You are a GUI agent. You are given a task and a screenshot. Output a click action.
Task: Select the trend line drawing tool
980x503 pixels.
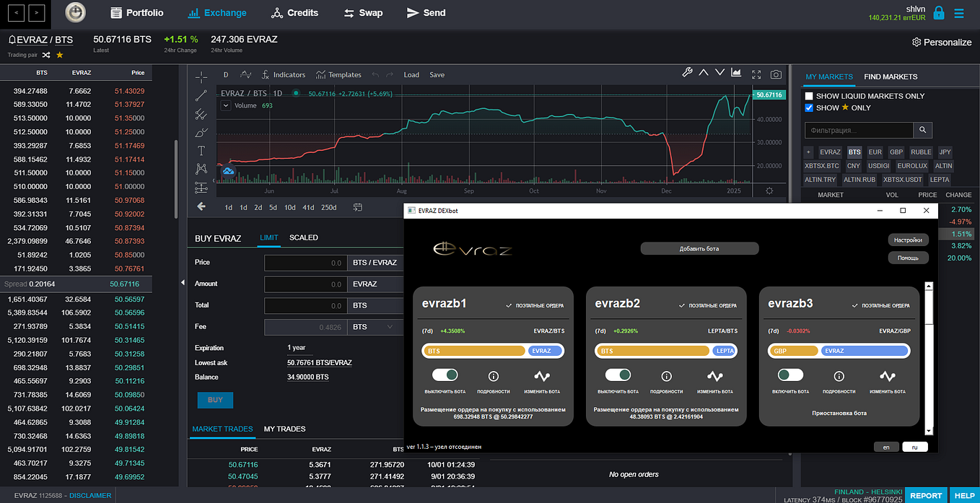[201, 95]
